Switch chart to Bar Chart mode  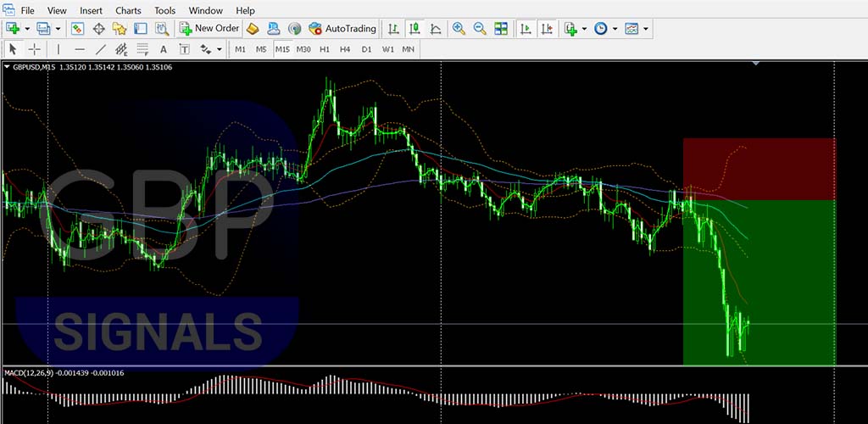pos(393,28)
